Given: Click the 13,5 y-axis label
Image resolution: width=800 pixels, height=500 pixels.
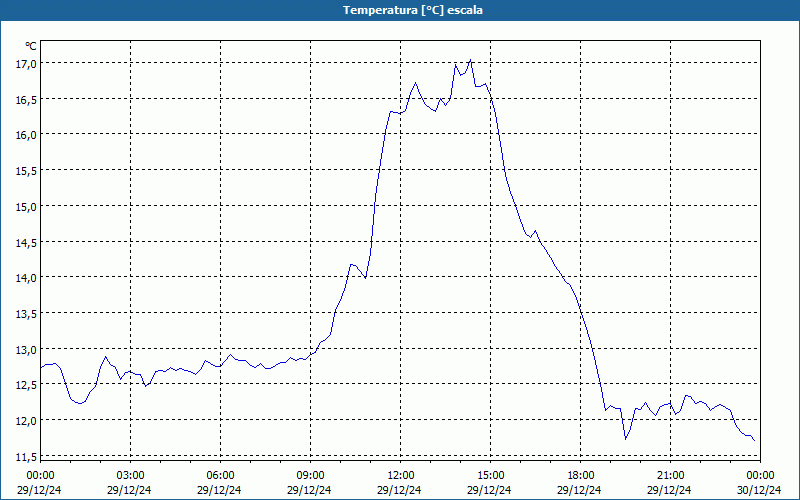Looking at the screenshot, I should coord(26,314).
